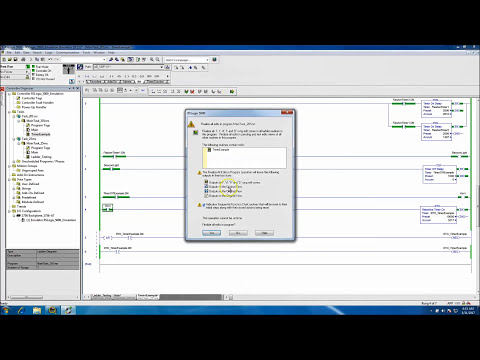Screen dimensions: 480x360
Task: Click the Copy toolbar icon
Action: pos(37,59)
